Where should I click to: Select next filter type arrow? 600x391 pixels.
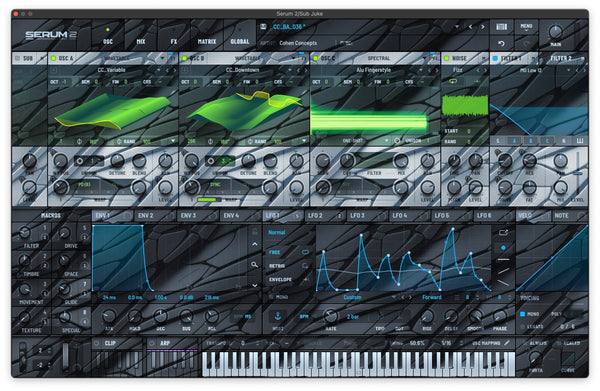pos(584,70)
